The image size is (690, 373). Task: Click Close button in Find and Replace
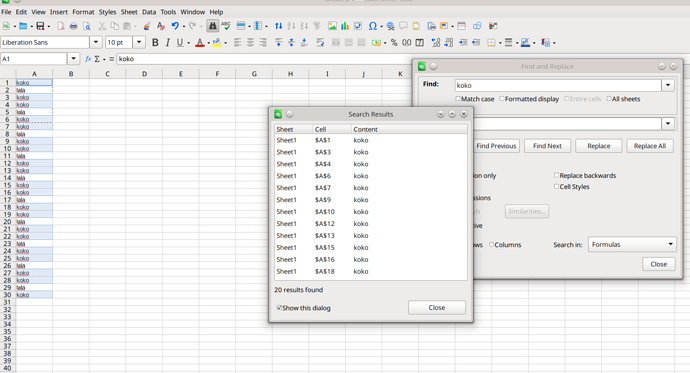tap(658, 264)
